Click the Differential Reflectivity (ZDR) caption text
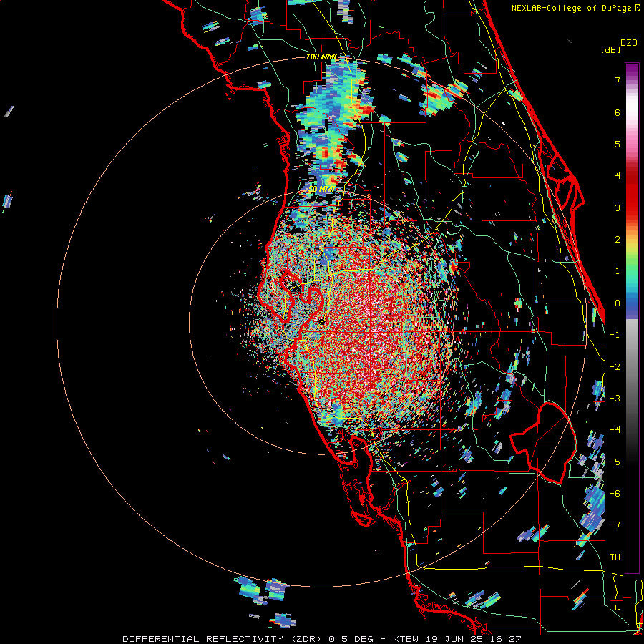This screenshot has height=644, width=644. 223,639
